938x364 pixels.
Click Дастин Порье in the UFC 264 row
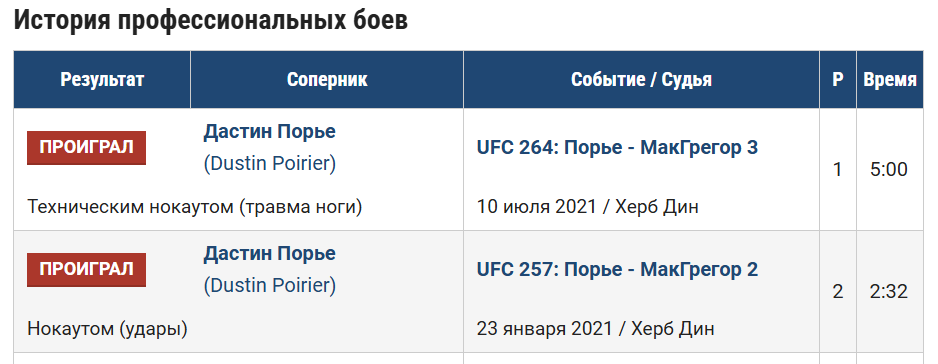[x=269, y=132]
